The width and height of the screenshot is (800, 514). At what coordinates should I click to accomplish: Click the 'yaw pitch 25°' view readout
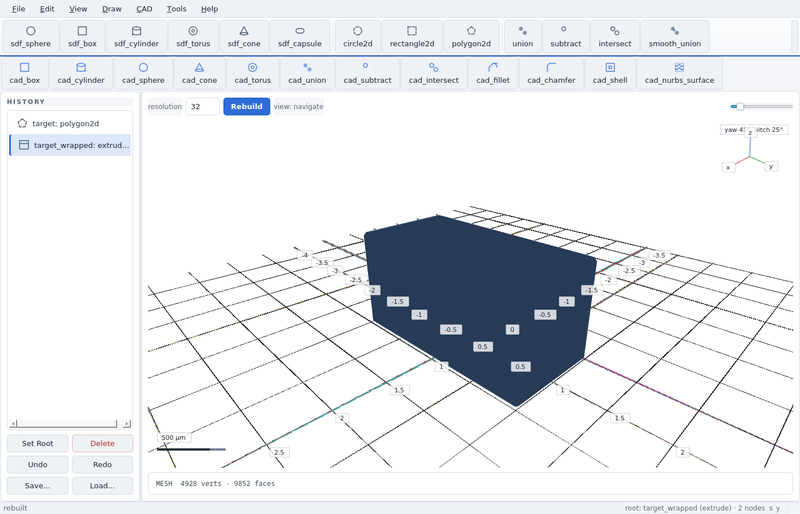(x=754, y=130)
